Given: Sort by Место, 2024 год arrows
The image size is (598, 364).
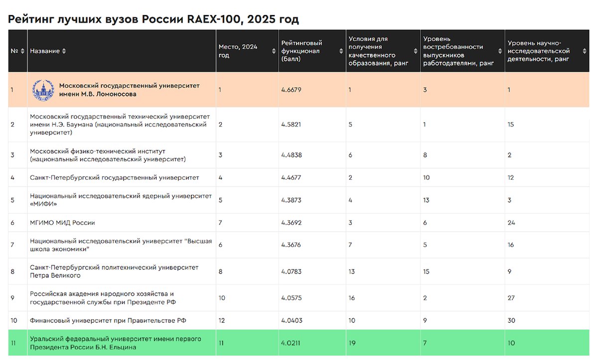Looking at the screenshot, I should point(274,51).
